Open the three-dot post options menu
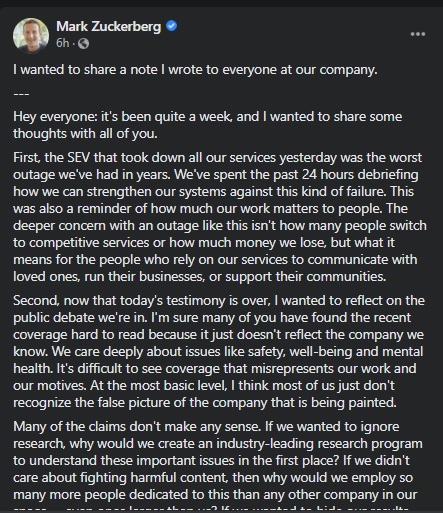The image size is (443, 513). pyautogui.click(x=418, y=34)
